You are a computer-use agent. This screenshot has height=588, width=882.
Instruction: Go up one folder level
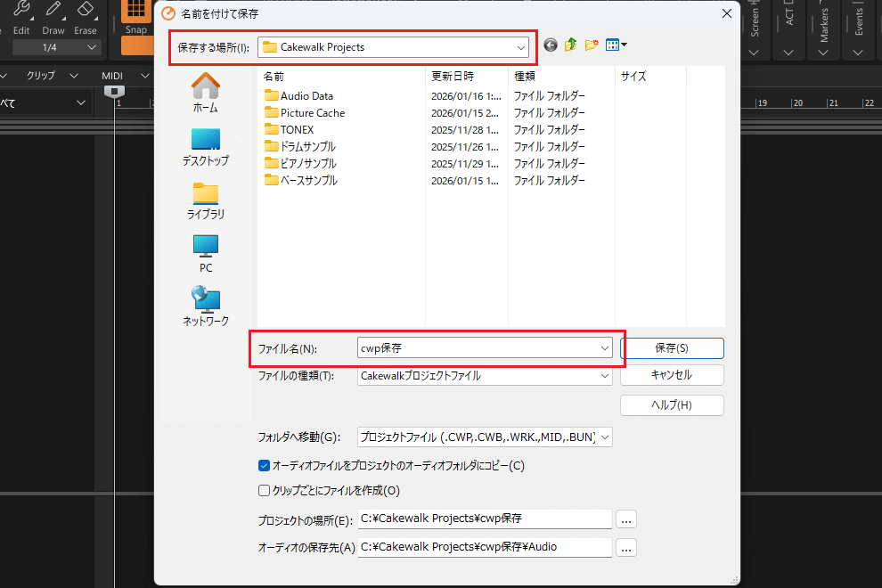pos(571,45)
